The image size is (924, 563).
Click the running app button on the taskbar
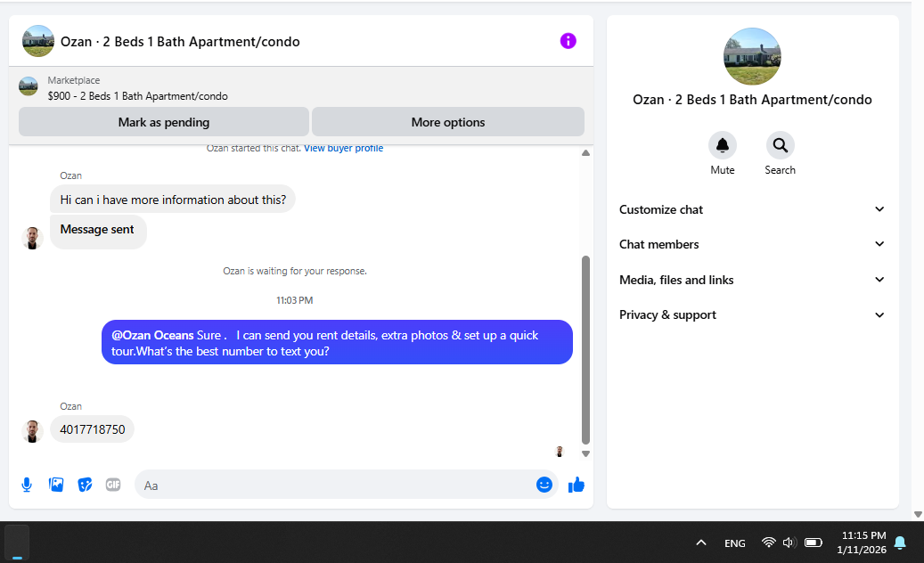(x=17, y=542)
